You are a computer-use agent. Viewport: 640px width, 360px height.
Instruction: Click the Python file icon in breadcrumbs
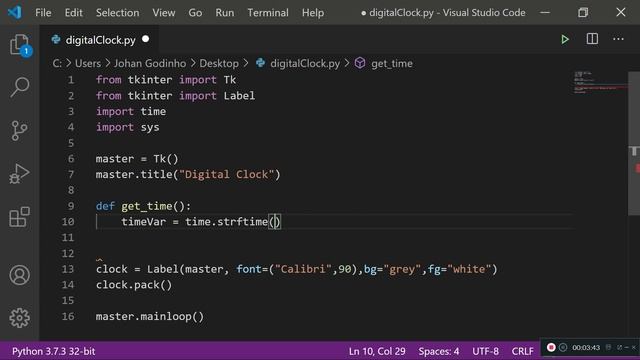[260, 63]
